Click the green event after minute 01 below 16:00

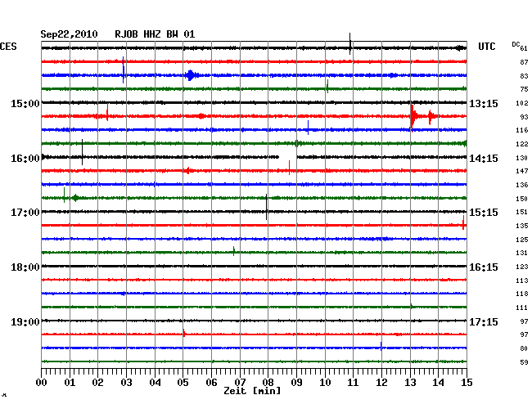click(x=75, y=198)
